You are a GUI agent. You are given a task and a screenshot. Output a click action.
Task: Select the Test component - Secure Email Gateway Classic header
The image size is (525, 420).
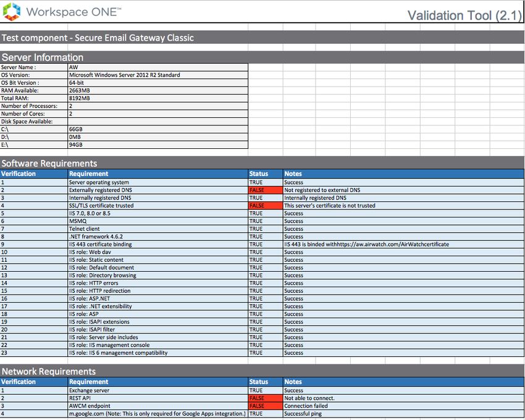pos(262,38)
